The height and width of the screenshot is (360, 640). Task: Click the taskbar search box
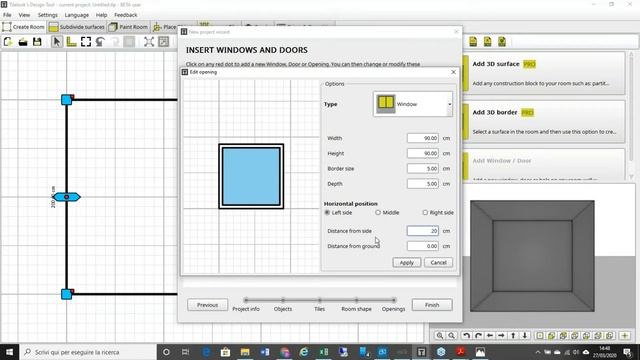[x=88, y=352]
